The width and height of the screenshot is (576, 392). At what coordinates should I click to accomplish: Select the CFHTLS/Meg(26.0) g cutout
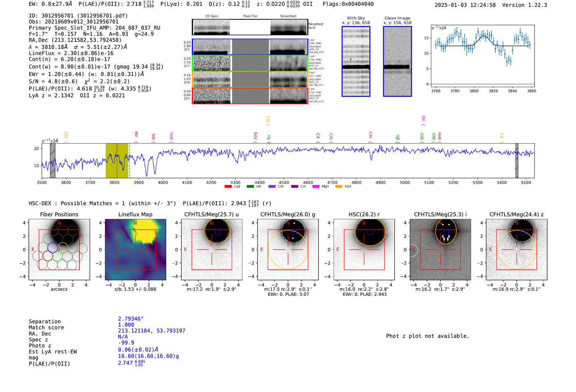(288, 250)
